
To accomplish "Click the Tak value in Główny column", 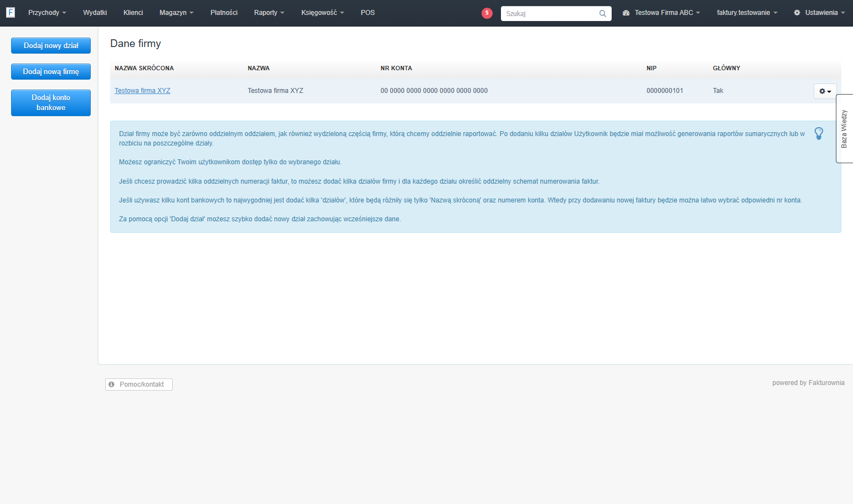I will [718, 91].
